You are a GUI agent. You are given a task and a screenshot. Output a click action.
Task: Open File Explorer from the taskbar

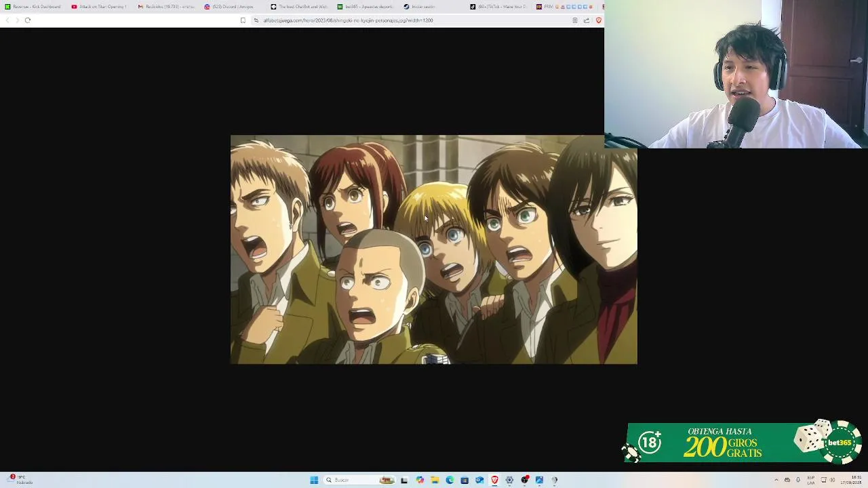(435, 480)
